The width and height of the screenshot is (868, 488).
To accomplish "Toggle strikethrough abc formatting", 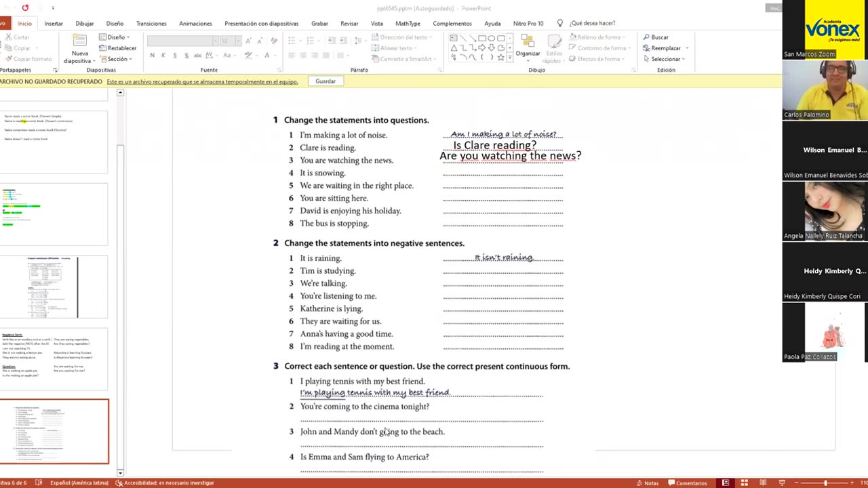I will pos(199,56).
